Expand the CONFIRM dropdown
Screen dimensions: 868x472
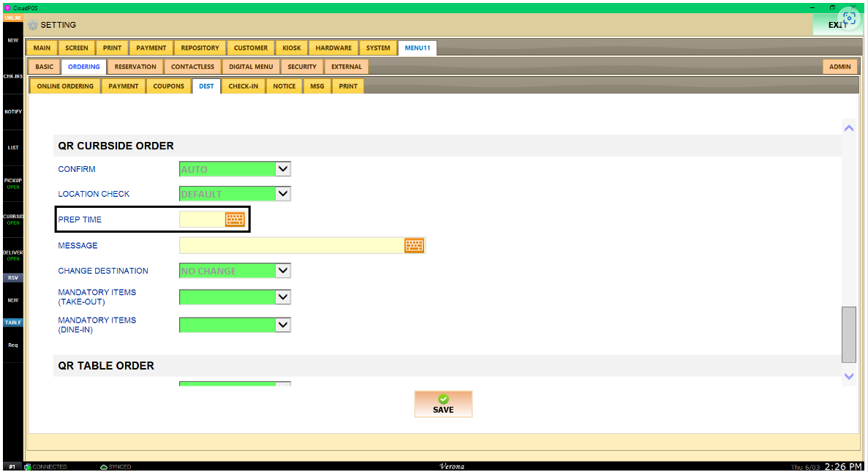283,169
